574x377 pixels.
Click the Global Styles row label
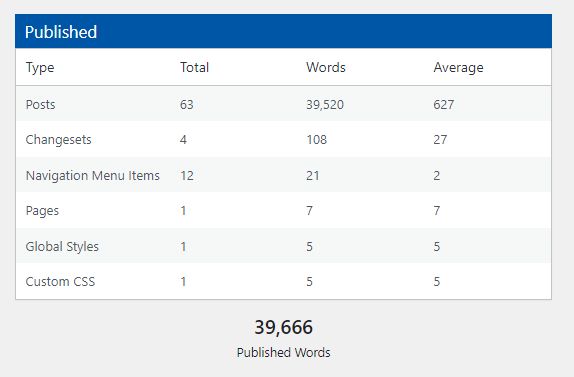[62, 247]
